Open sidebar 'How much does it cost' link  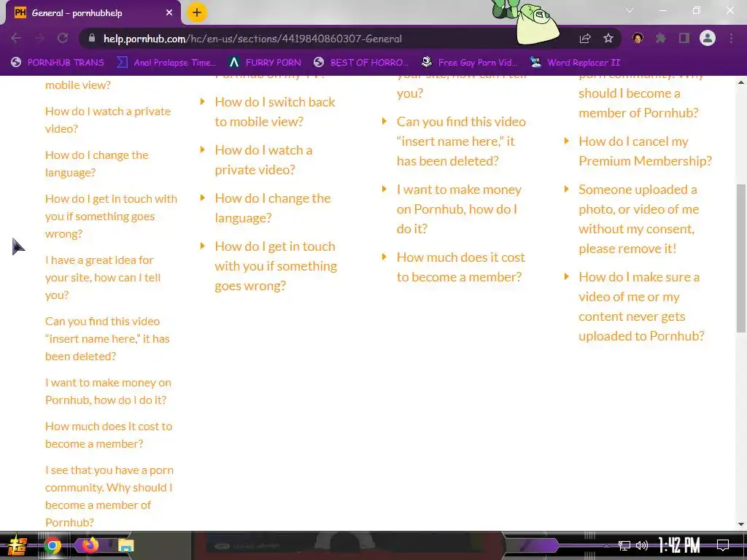click(x=109, y=435)
